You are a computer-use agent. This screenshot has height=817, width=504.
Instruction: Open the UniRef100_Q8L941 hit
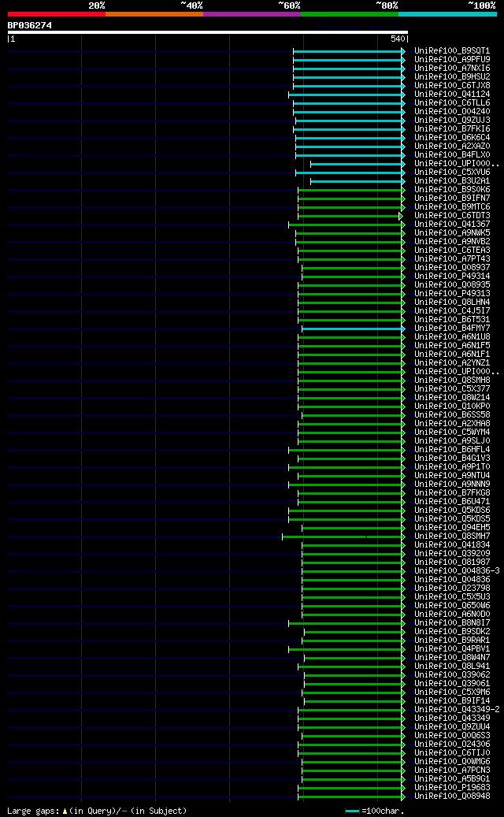coord(452,667)
